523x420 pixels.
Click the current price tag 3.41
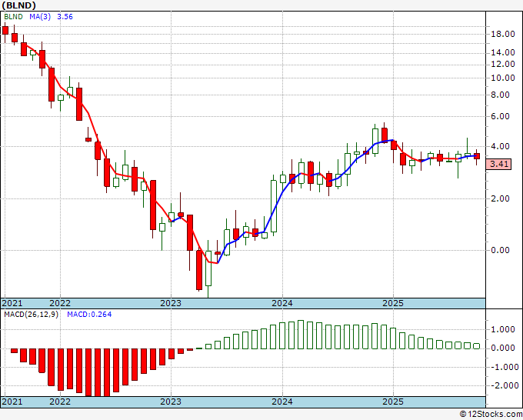[x=498, y=164]
